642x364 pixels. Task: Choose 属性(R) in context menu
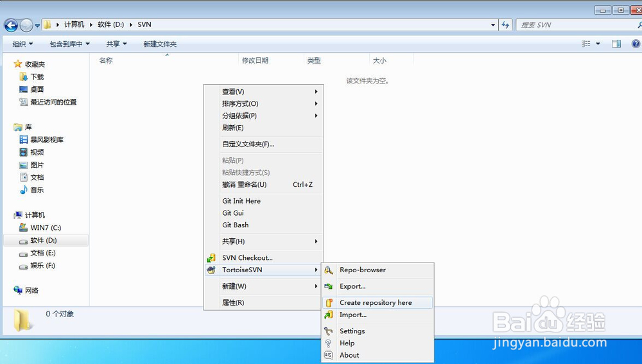point(264,302)
